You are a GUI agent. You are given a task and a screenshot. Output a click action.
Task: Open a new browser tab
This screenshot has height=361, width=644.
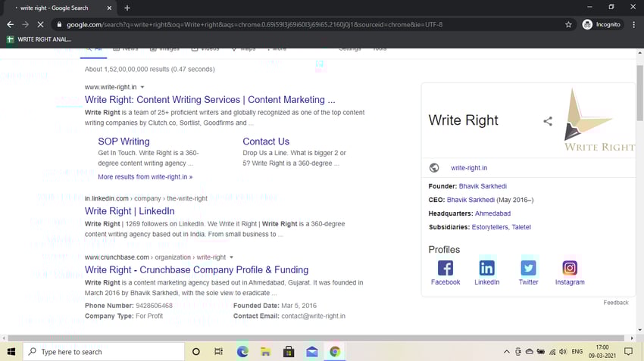coord(127,8)
